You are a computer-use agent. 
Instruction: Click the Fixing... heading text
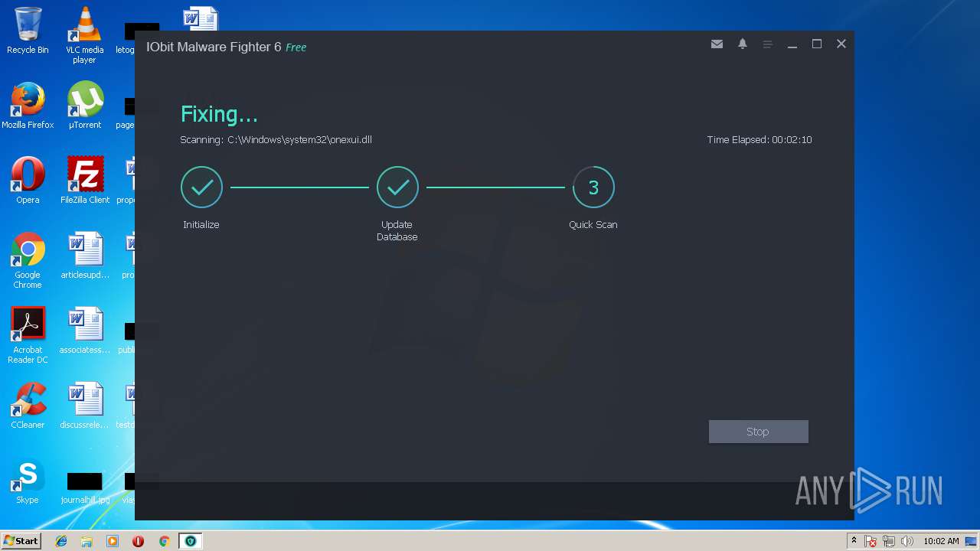(219, 115)
